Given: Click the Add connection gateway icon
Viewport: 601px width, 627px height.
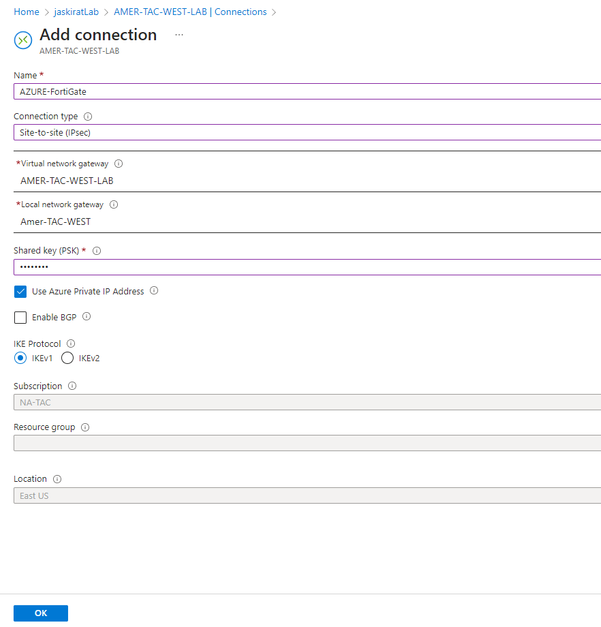Looking at the screenshot, I should point(23,40).
